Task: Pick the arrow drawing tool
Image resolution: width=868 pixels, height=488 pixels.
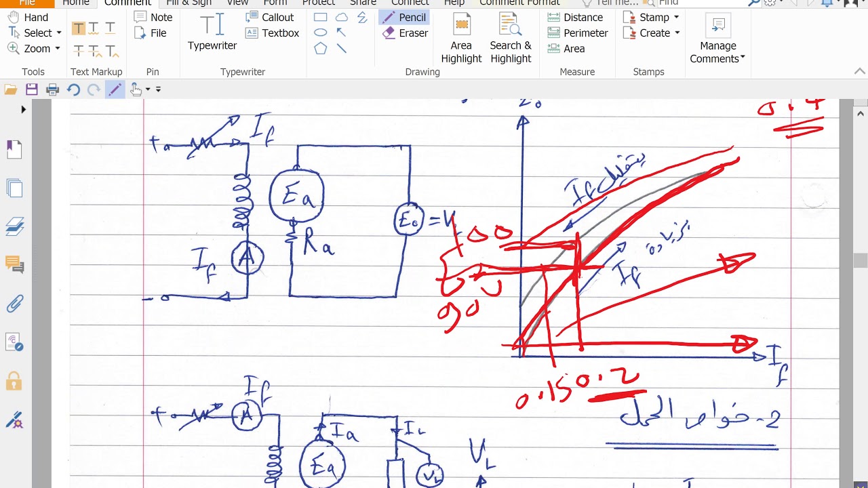Action: coord(342,33)
